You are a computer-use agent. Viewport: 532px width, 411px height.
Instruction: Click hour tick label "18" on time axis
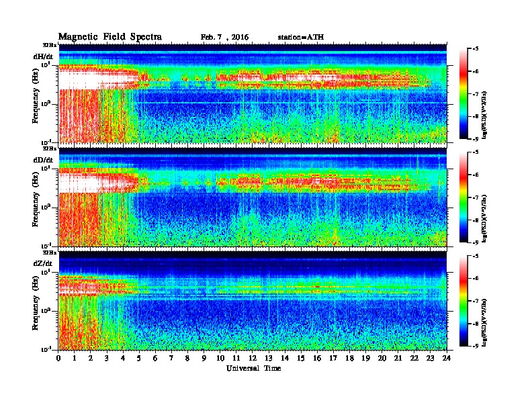pyautogui.click(x=349, y=359)
